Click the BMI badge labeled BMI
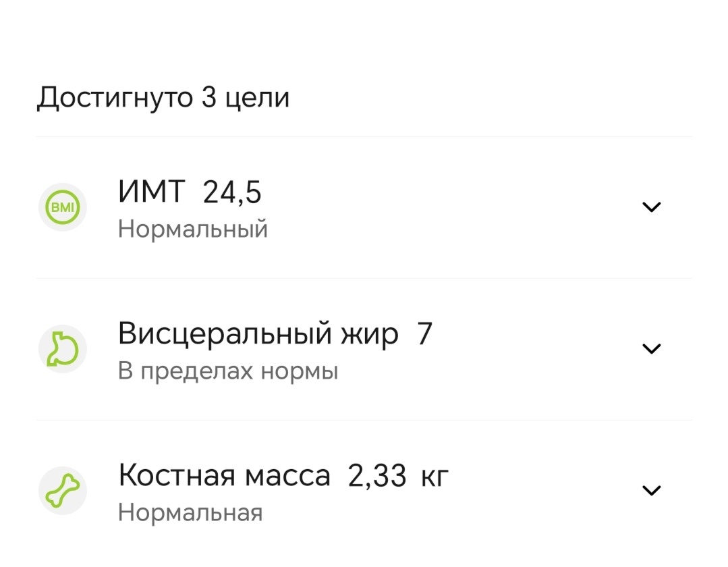Screen dimensions: 728x567 pyautogui.click(x=62, y=207)
